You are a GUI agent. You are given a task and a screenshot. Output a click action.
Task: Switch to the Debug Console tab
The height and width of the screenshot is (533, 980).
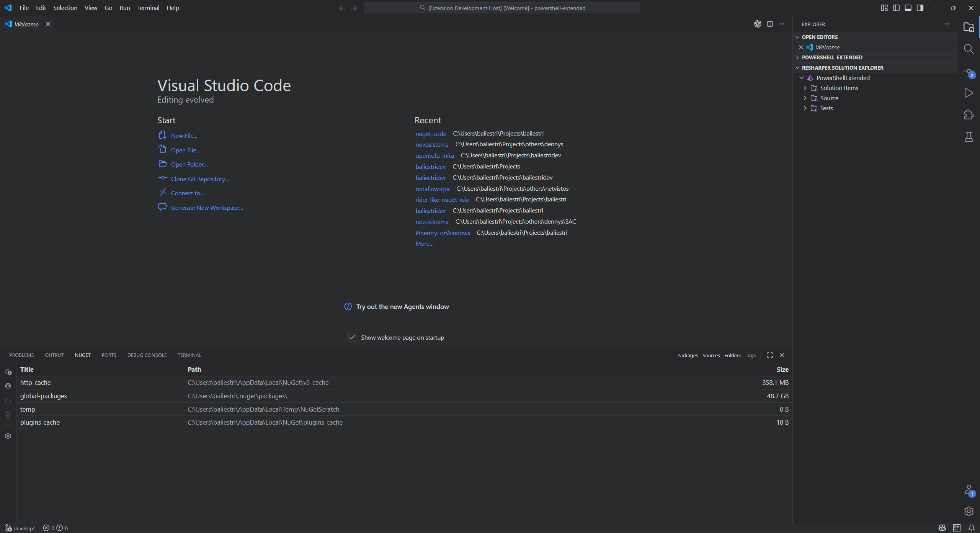(147, 355)
